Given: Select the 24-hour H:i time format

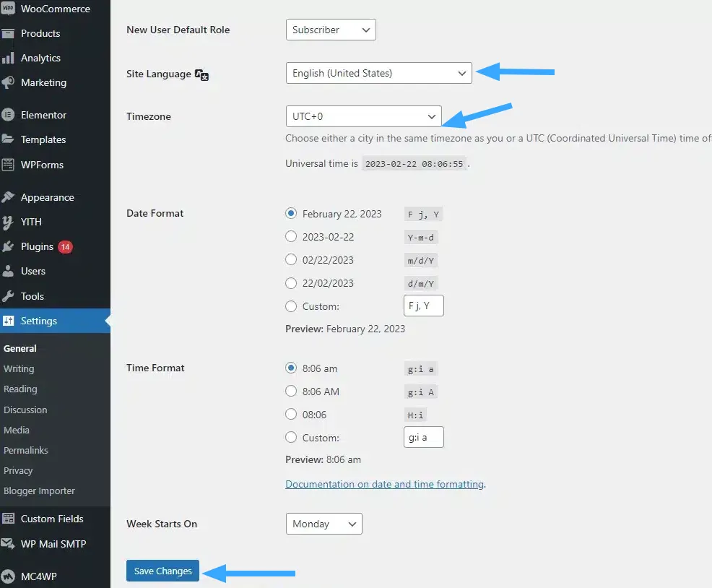Looking at the screenshot, I should pyautogui.click(x=291, y=415).
